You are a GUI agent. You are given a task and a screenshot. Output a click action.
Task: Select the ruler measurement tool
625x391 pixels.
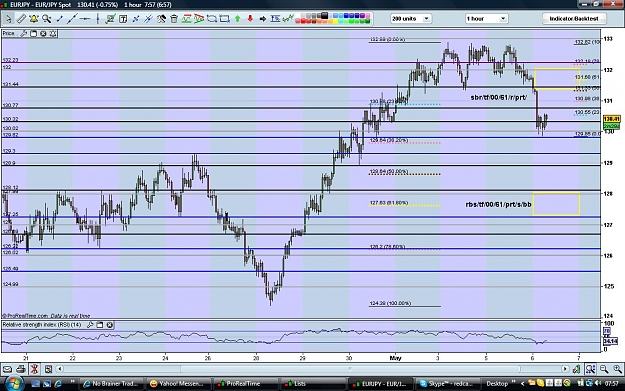tap(21, 19)
